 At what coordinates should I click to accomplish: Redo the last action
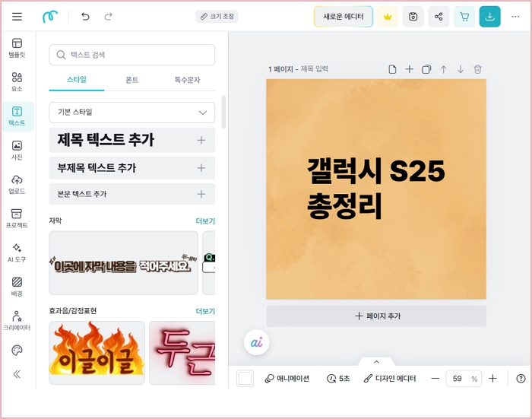click(108, 16)
